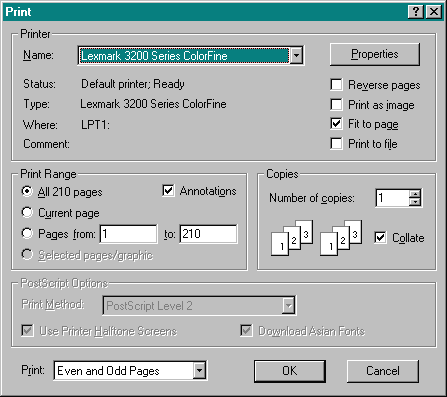This screenshot has height=397, width=447.
Task: Uncheck the Fit to page option
Action: [x=336, y=124]
